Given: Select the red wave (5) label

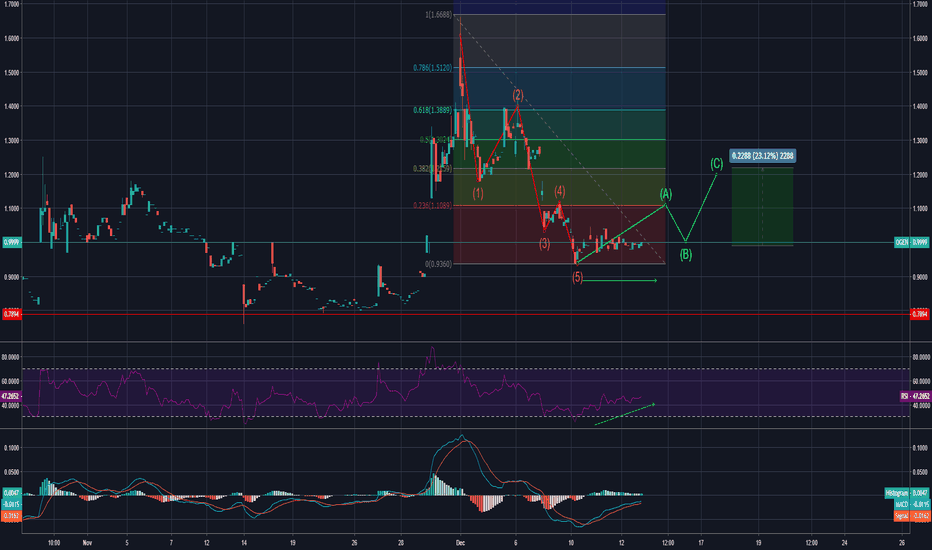Looking at the screenshot, I should pyautogui.click(x=577, y=278).
